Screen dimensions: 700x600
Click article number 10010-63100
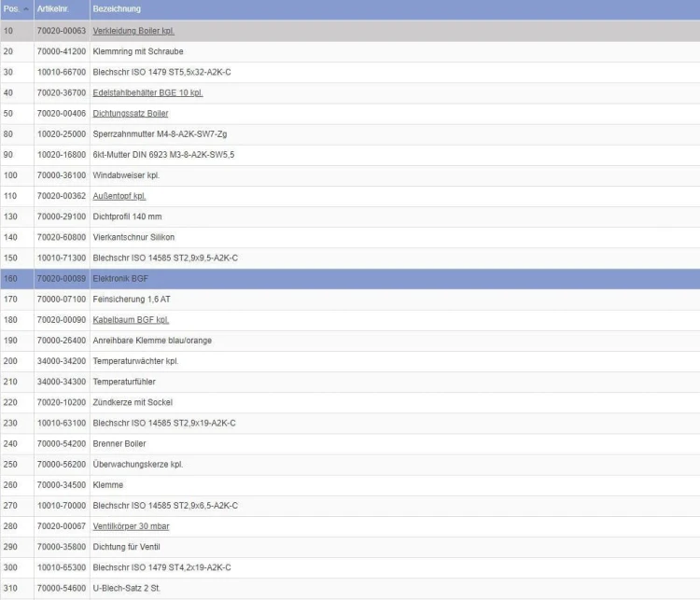click(62, 424)
